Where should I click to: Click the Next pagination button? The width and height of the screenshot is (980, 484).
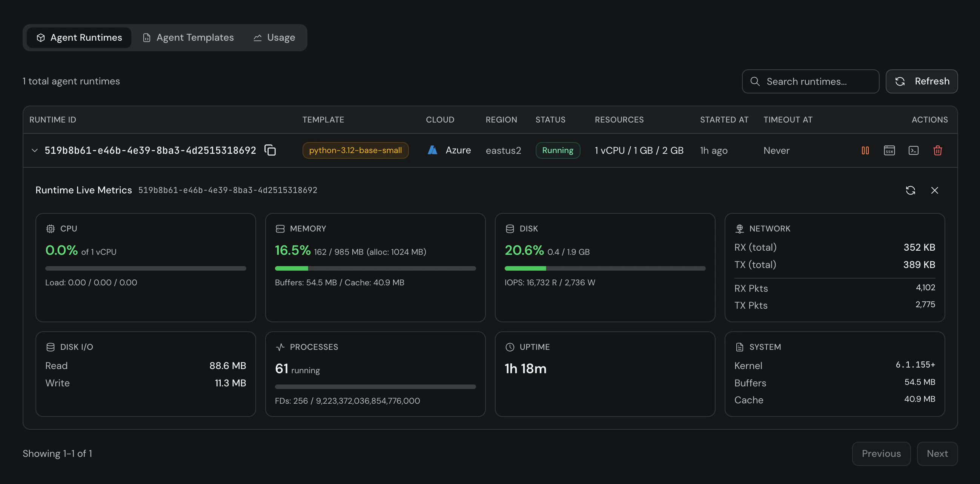937,453
